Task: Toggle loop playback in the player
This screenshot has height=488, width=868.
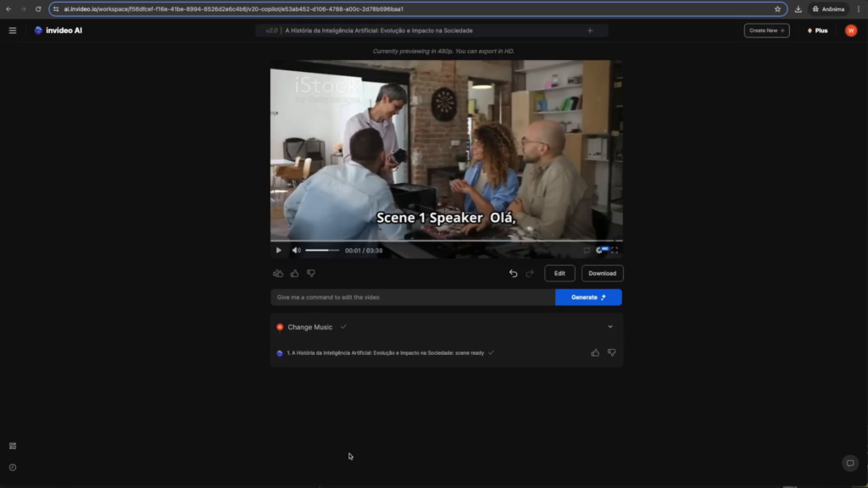Action: [586, 250]
